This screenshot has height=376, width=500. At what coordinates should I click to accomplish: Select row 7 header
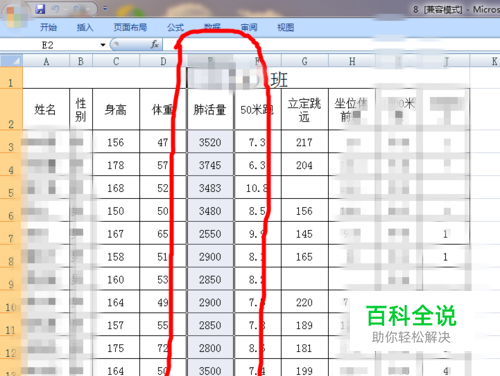(x=11, y=233)
